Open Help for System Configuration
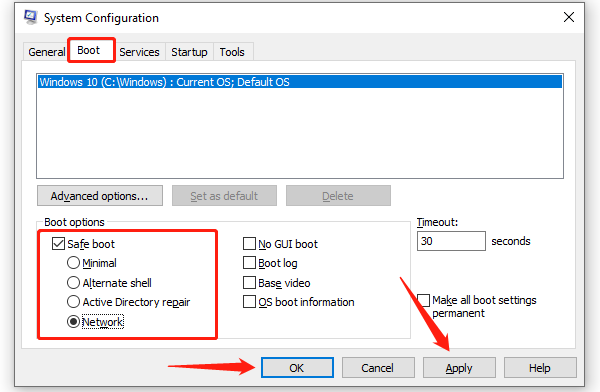600x392 pixels. 540,368
